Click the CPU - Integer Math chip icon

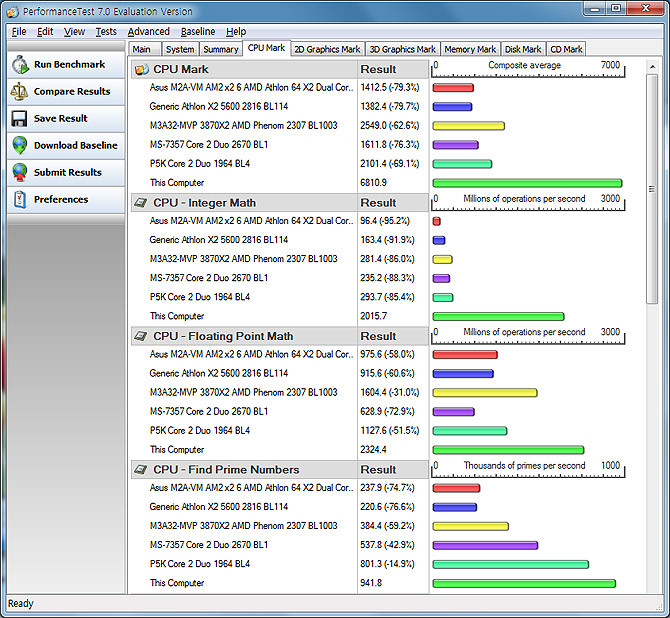[141, 203]
